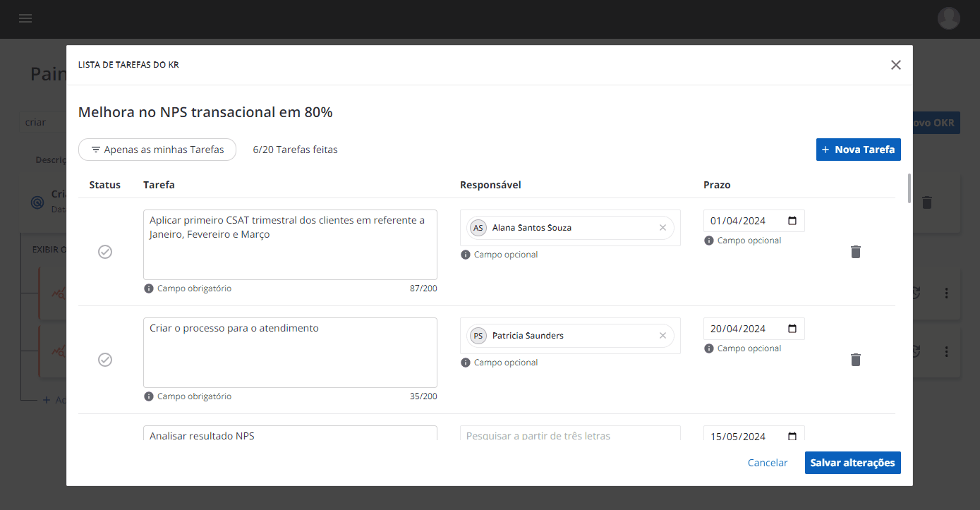Open calendar picker for 01/04/2024 deadline
The height and width of the screenshot is (510, 980).
(792, 221)
